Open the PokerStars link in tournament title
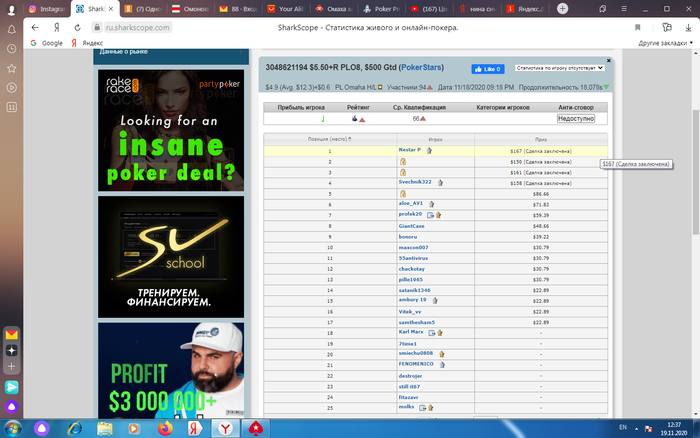 pos(421,67)
